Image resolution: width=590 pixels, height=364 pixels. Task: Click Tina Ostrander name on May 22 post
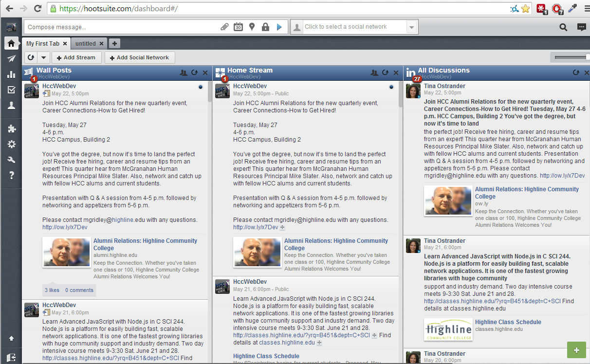tap(444, 86)
